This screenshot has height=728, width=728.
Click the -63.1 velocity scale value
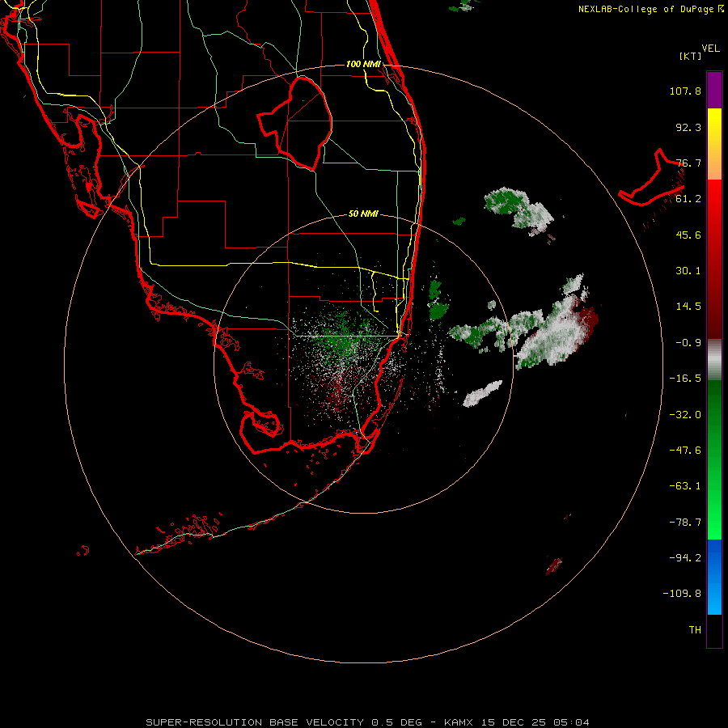tap(685, 486)
